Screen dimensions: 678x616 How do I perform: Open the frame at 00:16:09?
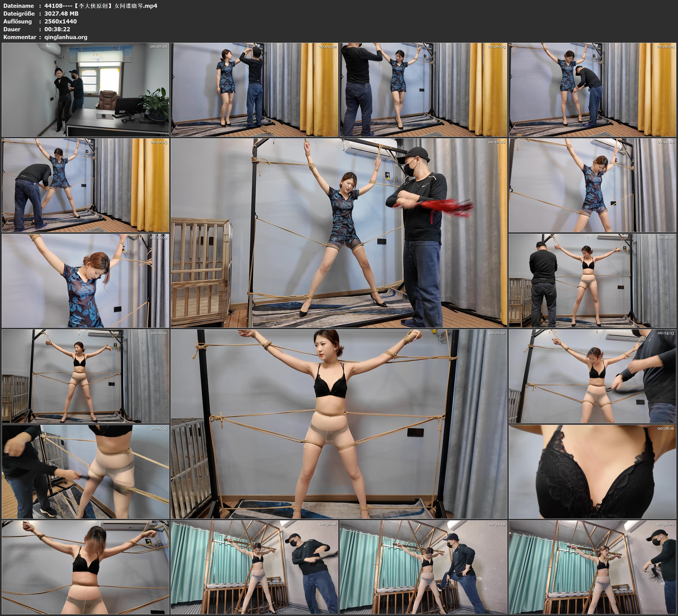coord(85,280)
